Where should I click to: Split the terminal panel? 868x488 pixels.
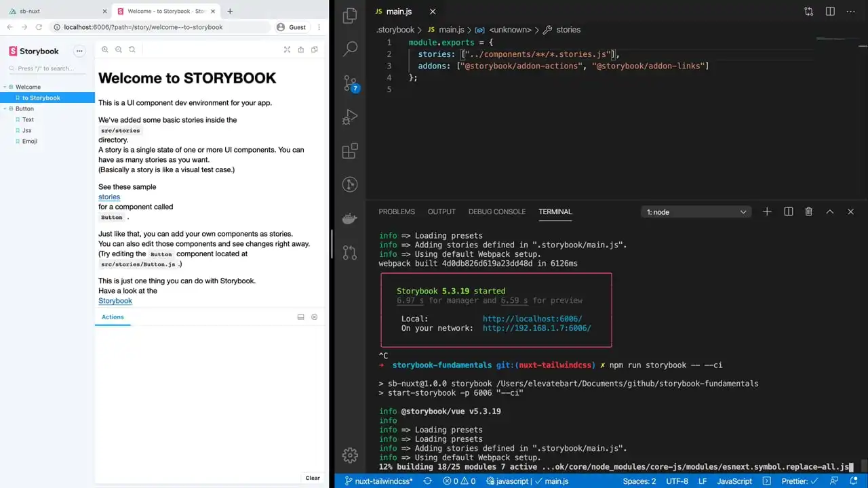pos(788,211)
